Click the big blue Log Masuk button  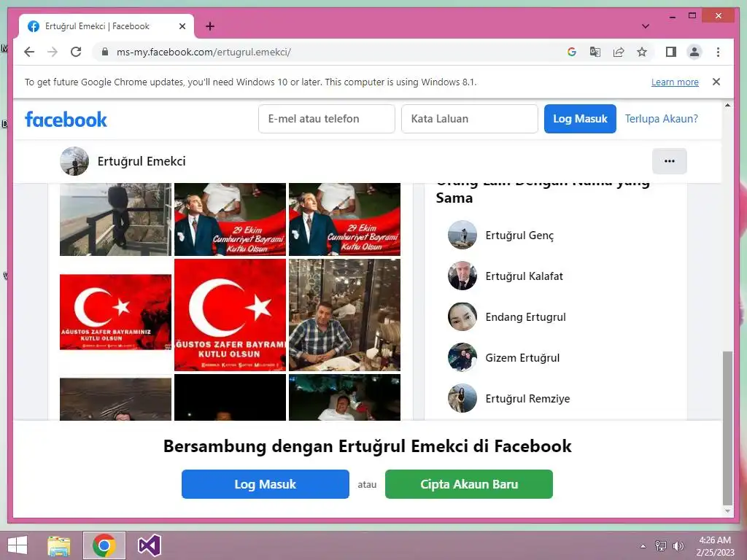pos(266,484)
